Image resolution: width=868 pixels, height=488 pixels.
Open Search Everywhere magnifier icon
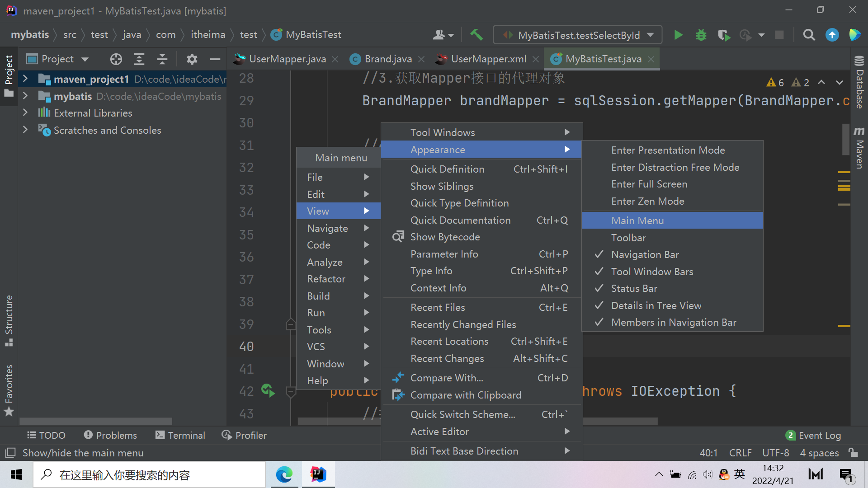tap(809, 35)
